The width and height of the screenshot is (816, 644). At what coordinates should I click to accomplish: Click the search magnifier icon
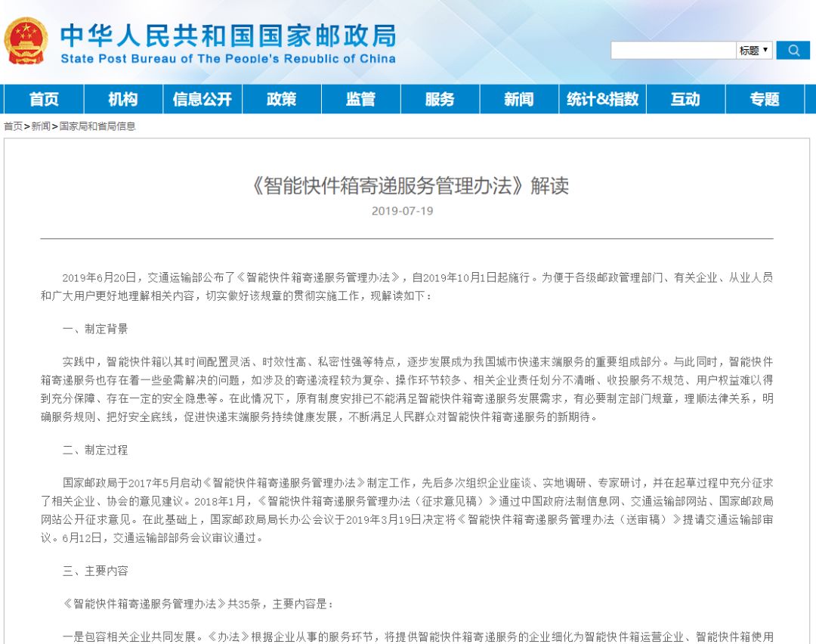[793, 50]
